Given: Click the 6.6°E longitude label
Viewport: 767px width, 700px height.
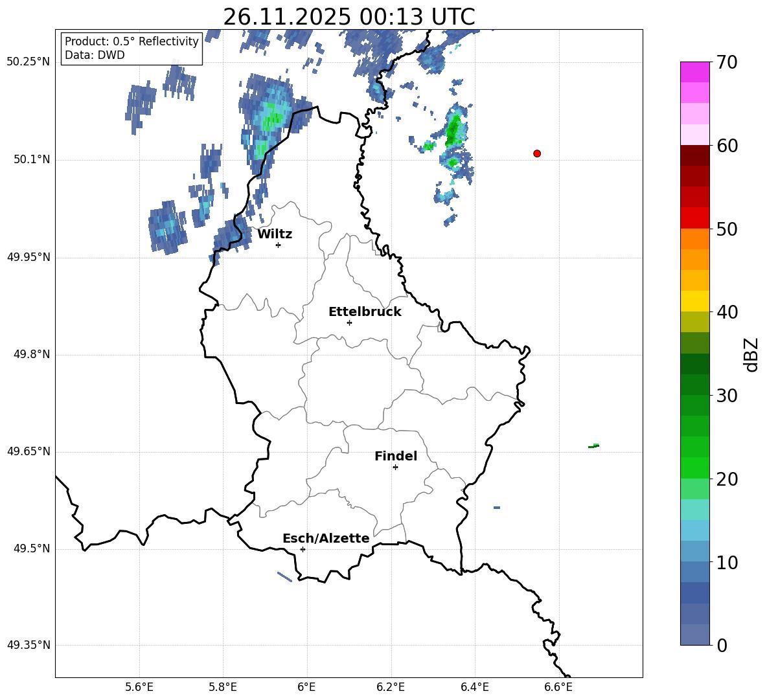Looking at the screenshot, I should point(558,687).
